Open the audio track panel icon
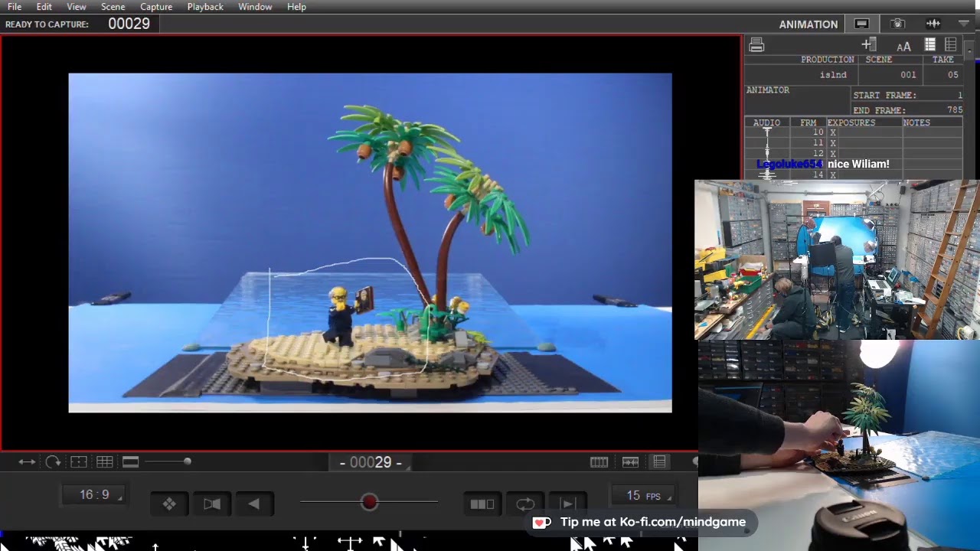The width and height of the screenshot is (980, 551). pyautogui.click(x=631, y=461)
